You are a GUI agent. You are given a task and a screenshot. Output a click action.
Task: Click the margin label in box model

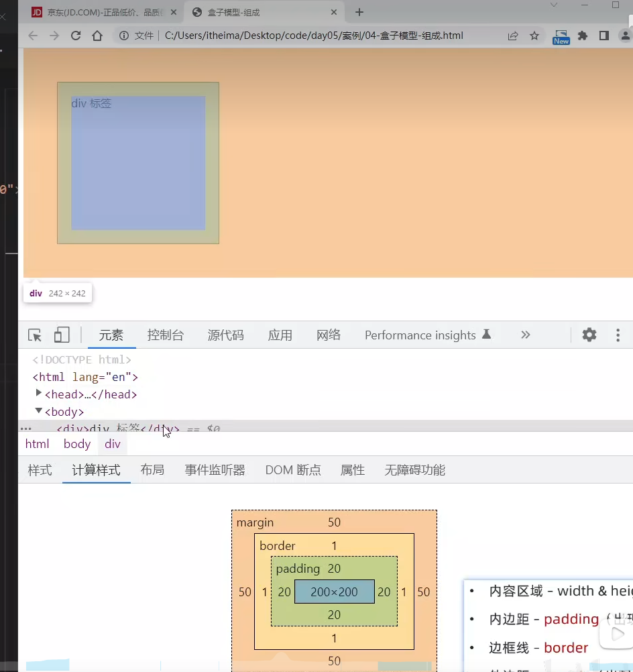pyautogui.click(x=255, y=522)
